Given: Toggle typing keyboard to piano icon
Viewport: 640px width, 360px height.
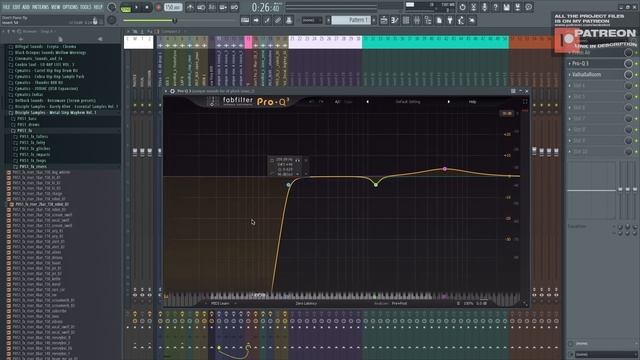Looking at the screenshot, I should point(245,20).
